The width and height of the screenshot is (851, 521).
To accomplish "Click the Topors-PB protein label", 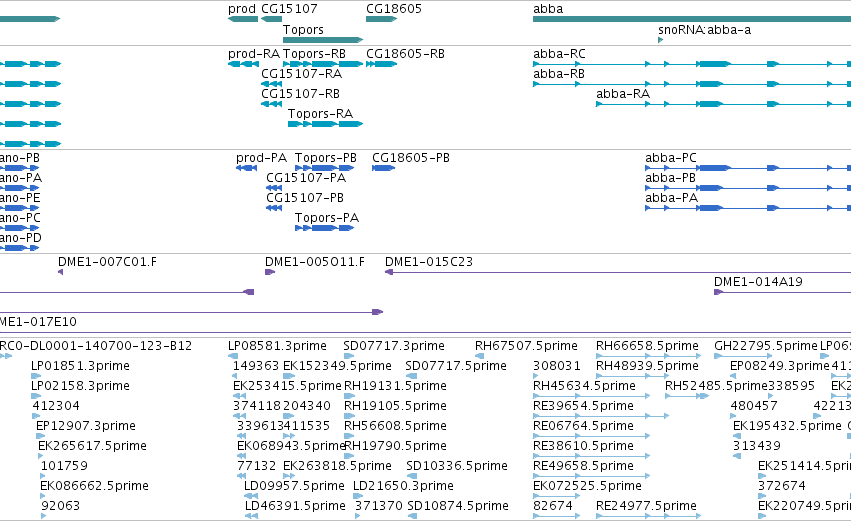I will 326,158.
